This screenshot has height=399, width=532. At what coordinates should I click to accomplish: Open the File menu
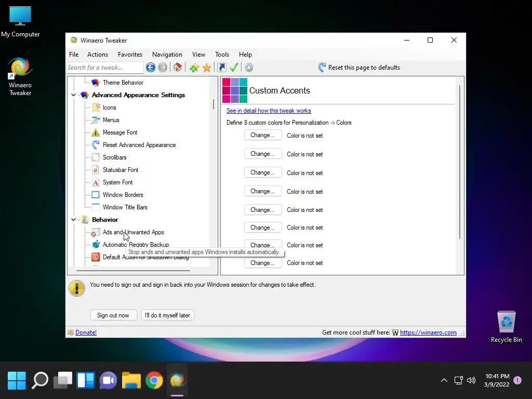click(74, 55)
